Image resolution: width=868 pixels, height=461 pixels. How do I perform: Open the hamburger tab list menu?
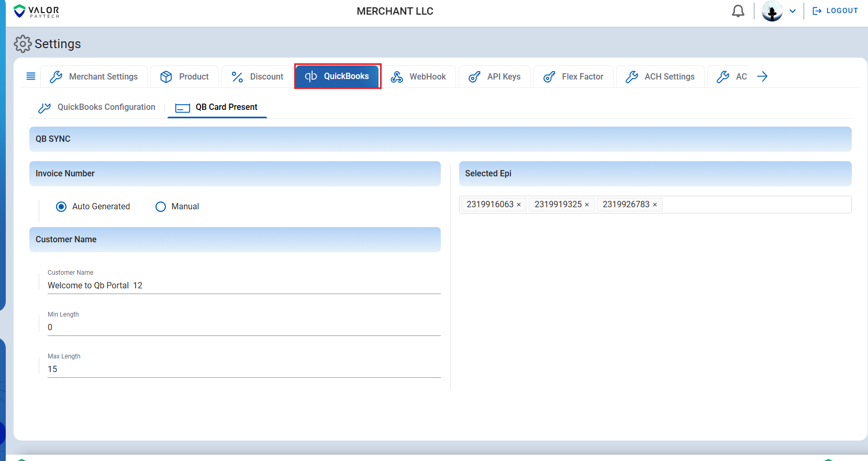pos(31,76)
